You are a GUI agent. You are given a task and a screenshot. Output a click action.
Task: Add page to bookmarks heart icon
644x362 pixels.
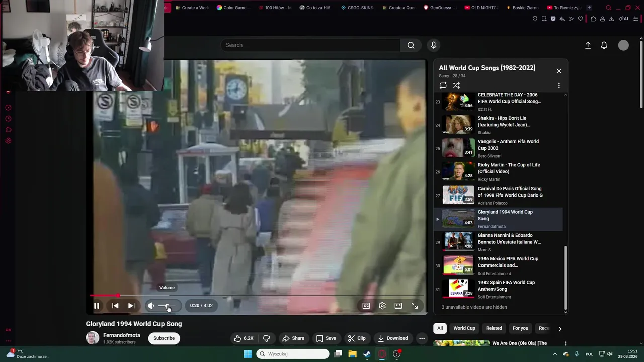(580, 19)
